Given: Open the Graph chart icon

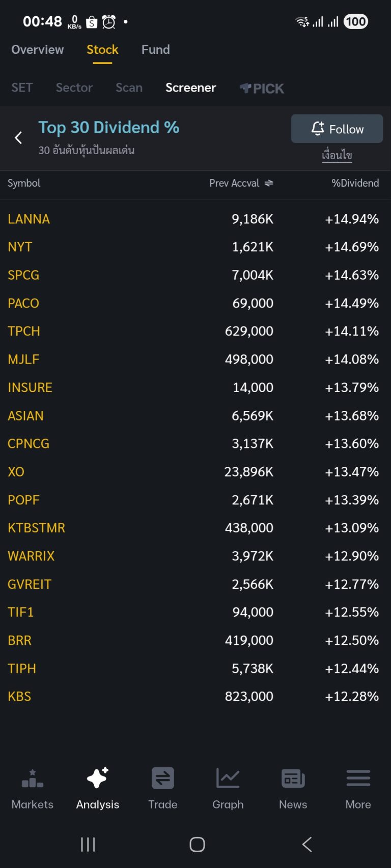Looking at the screenshot, I should point(228,779).
